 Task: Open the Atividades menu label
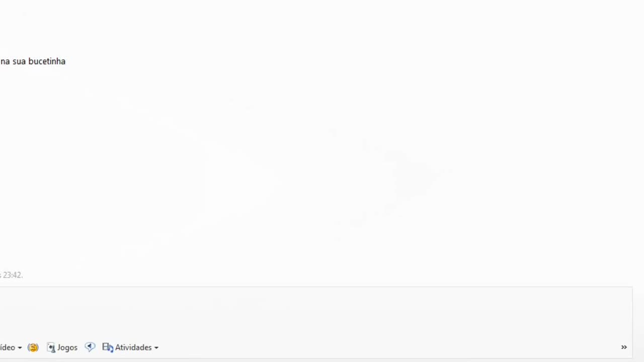coord(133,347)
